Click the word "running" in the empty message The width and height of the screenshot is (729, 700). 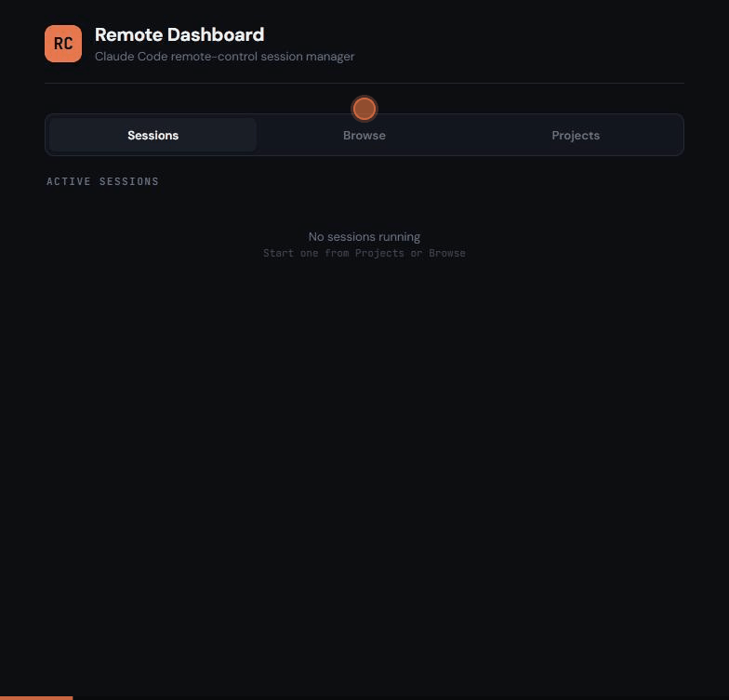400,237
